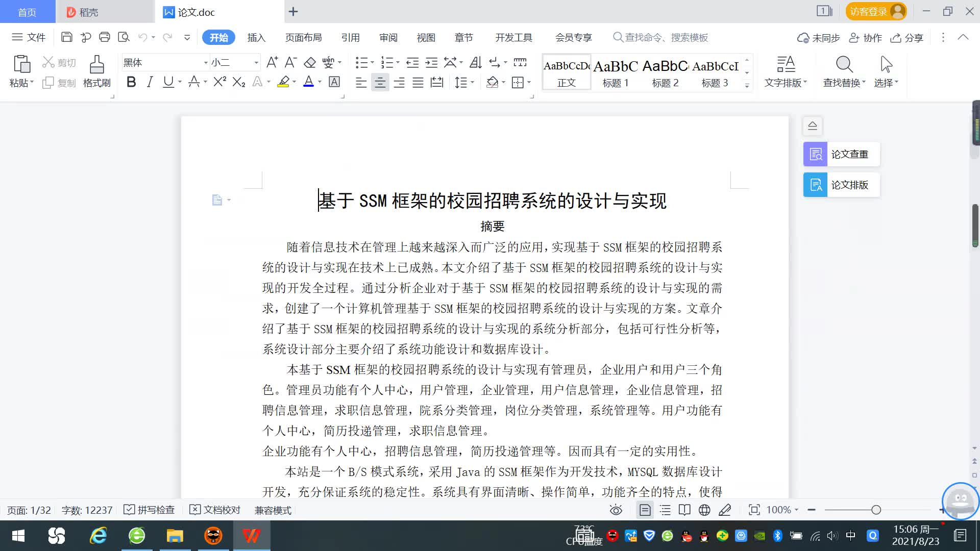
Task: Toggle eye protection mode in status bar
Action: click(x=616, y=510)
